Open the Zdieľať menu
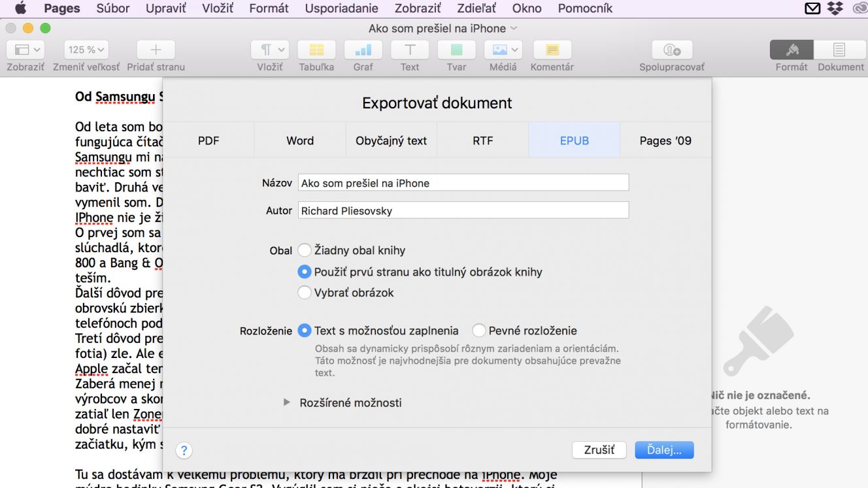Screen dimensions: 868x488 click(476, 8)
